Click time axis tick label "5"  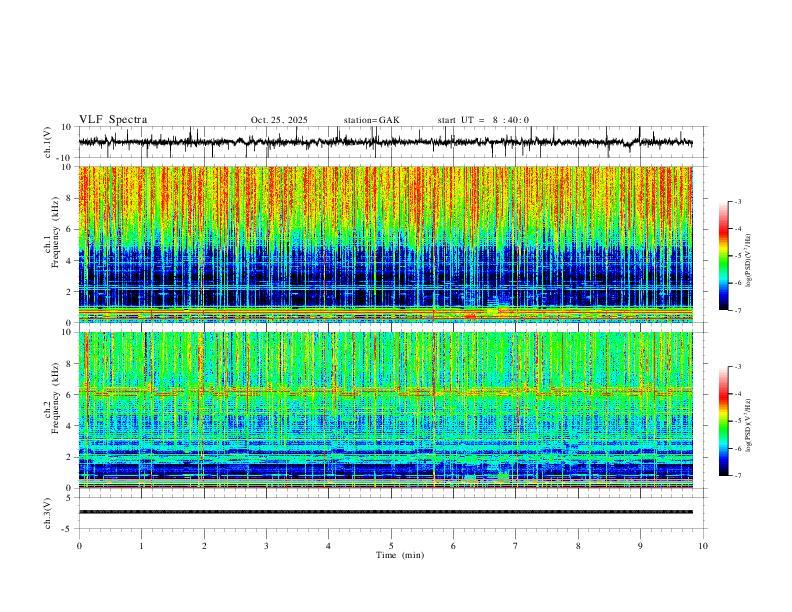(x=391, y=546)
